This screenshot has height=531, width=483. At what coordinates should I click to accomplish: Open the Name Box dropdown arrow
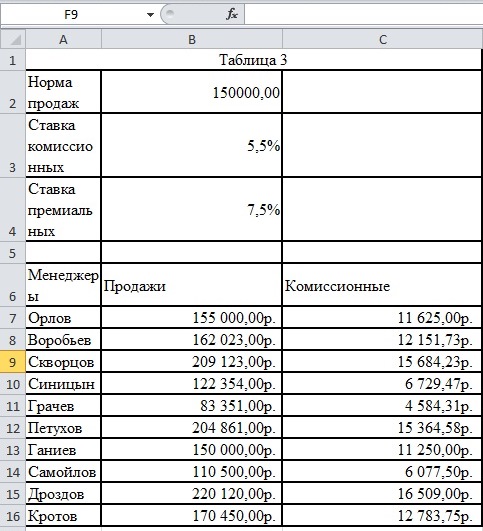click(x=150, y=15)
